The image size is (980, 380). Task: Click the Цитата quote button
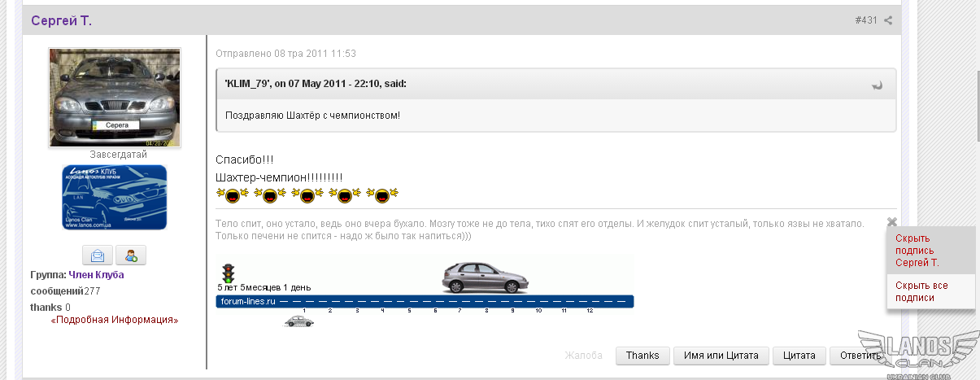[x=799, y=356]
